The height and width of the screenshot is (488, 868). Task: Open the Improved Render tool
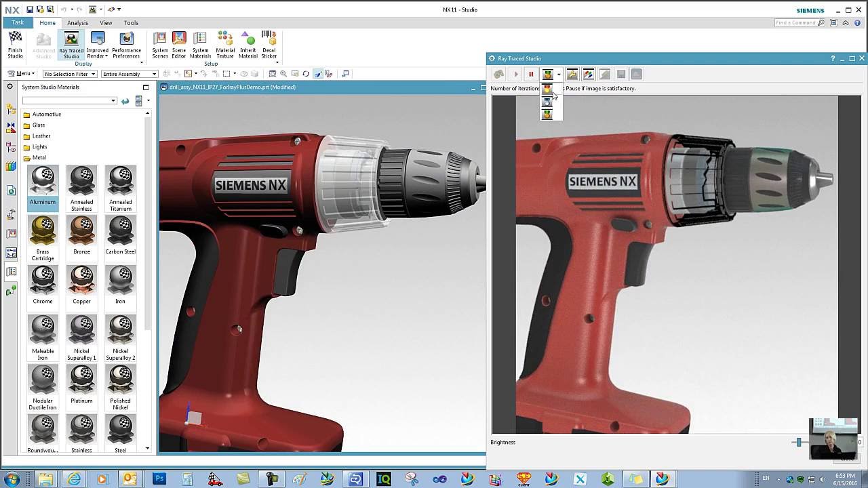point(98,45)
